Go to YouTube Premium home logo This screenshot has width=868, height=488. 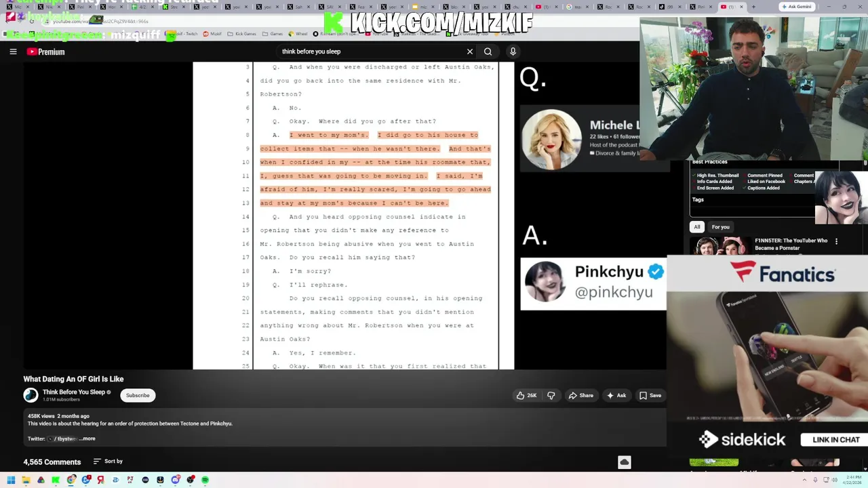coord(46,52)
